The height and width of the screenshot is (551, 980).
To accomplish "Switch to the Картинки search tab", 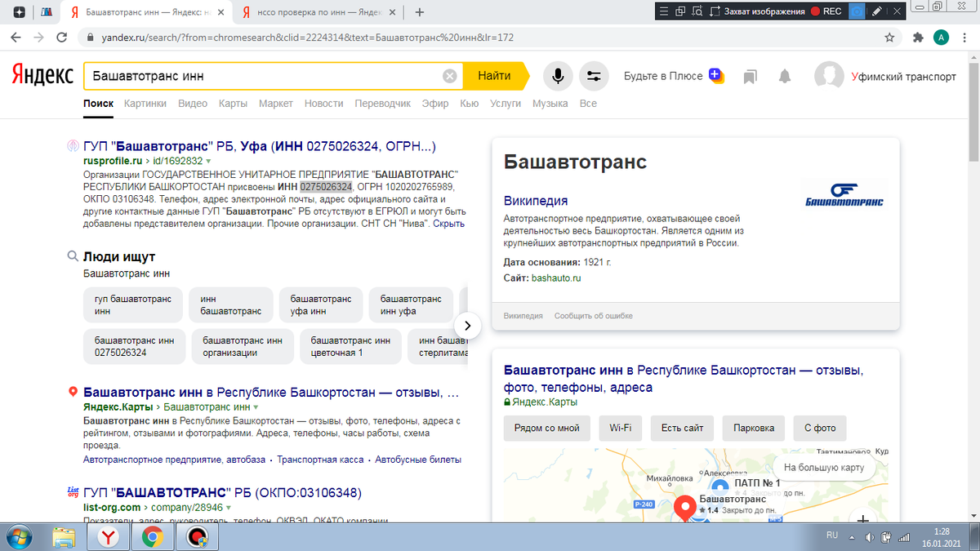I will tap(145, 104).
